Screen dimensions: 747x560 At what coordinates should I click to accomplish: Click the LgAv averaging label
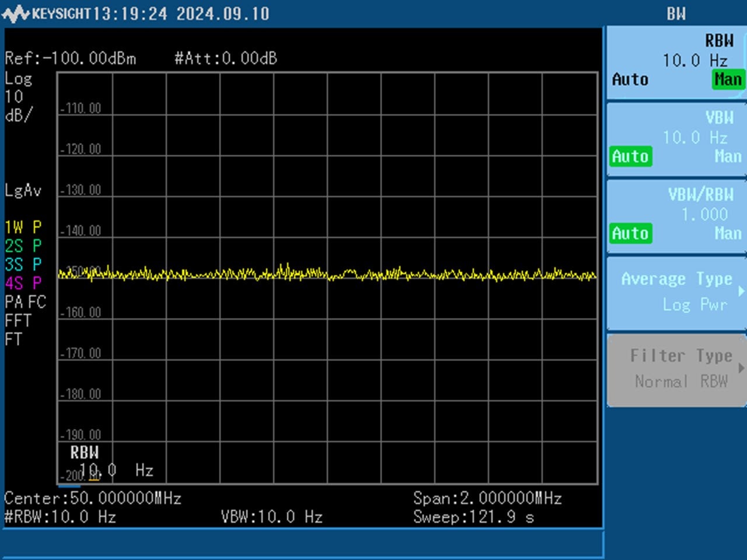tap(23, 191)
